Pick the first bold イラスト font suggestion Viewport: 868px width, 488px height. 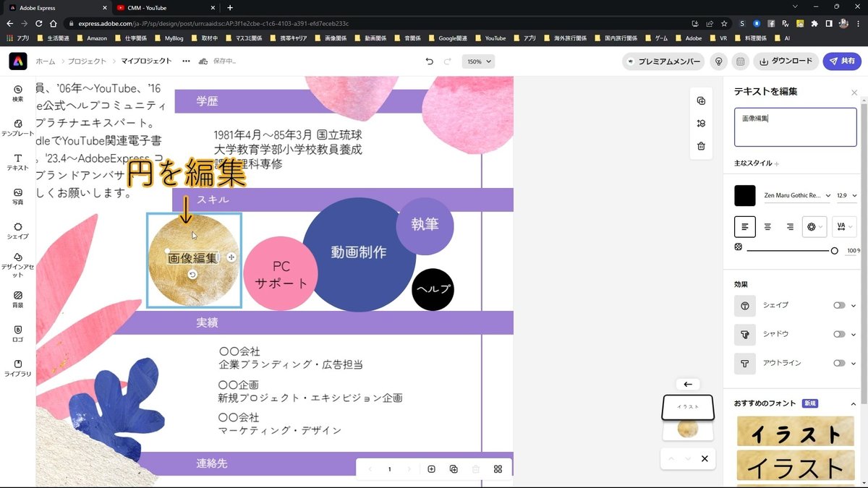[x=795, y=431]
